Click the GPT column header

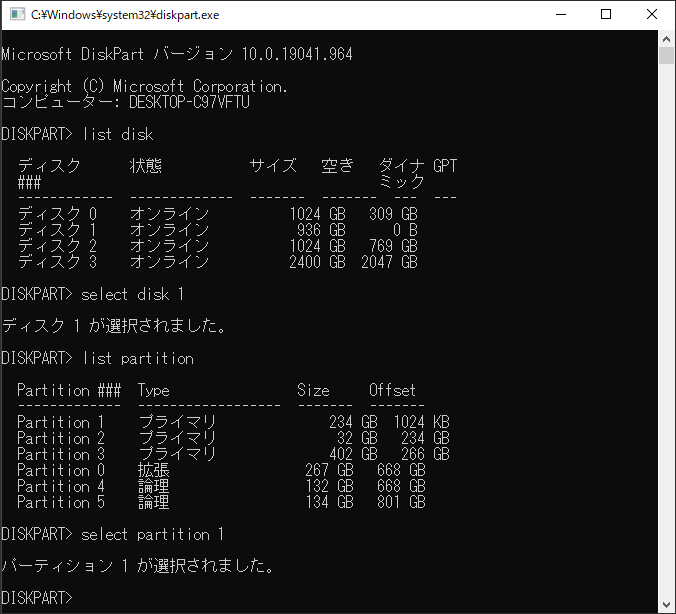pos(445,166)
